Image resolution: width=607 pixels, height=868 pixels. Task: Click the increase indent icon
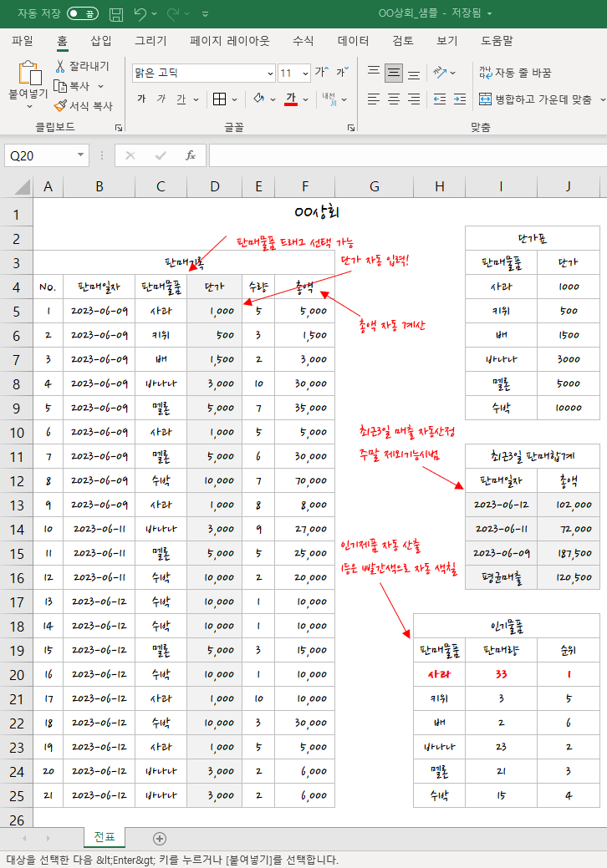459,99
